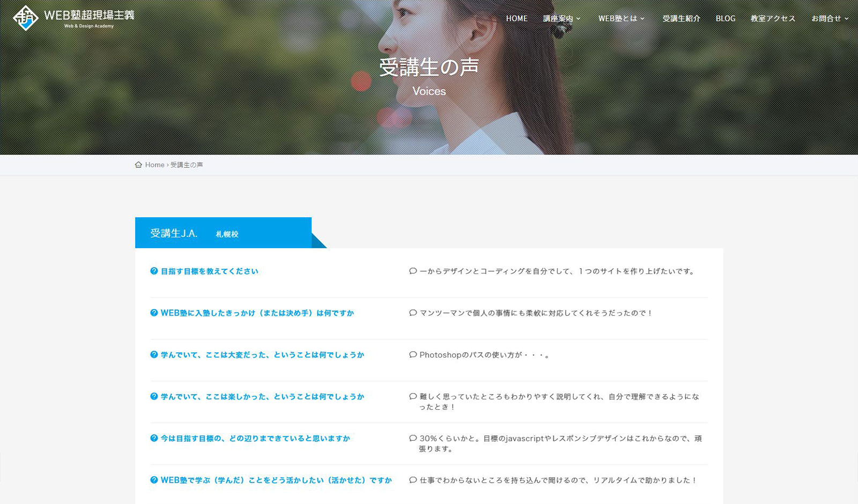The image size is (858, 504).
Task: Click the 札幌校 label in the header
Action: point(227,234)
